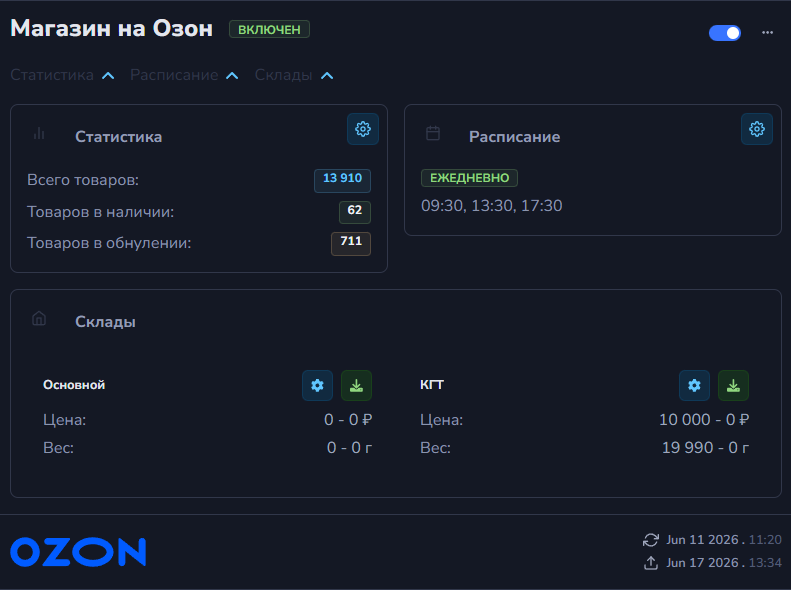791x590 pixels.
Task: Click the ВКЛЮЧЕН status badge
Action: coord(269,29)
